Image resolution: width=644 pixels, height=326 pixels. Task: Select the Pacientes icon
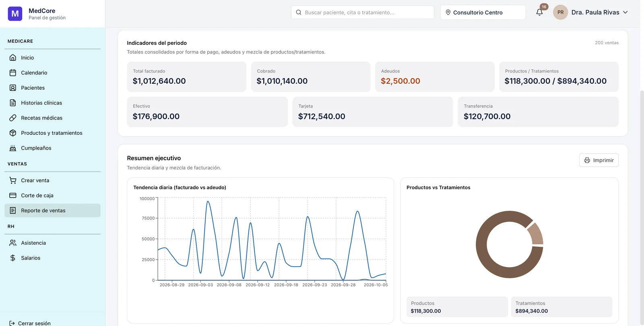click(x=13, y=88)
